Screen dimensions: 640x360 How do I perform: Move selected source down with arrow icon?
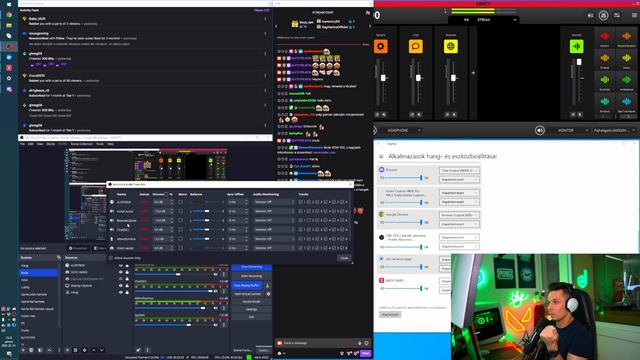coord(102,350)
